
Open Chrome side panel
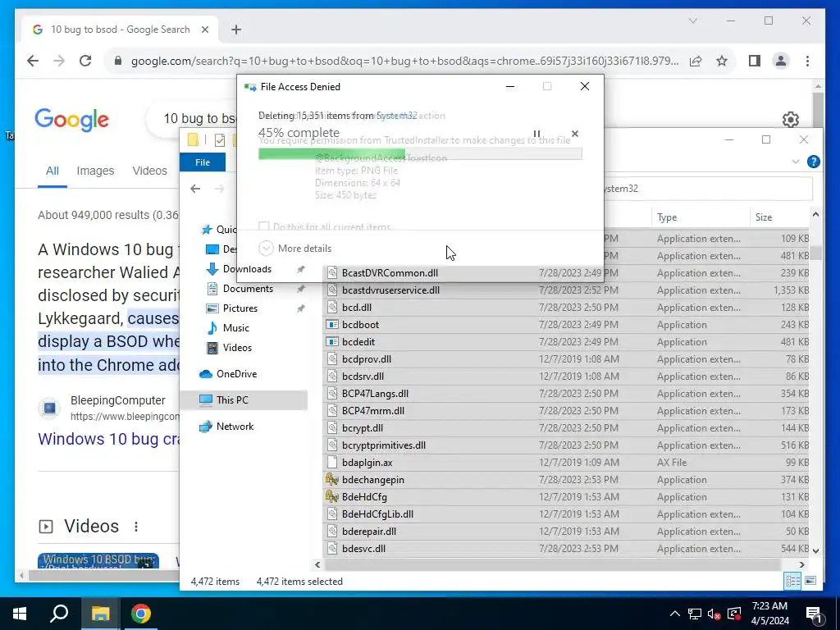pyautogui.click(x=755, y=61)
